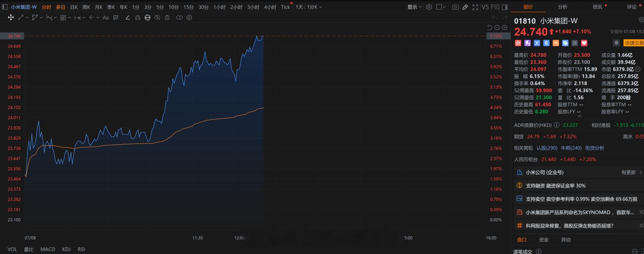
Task: Select the pencil brush drawing tool
Action: (128, 17)
